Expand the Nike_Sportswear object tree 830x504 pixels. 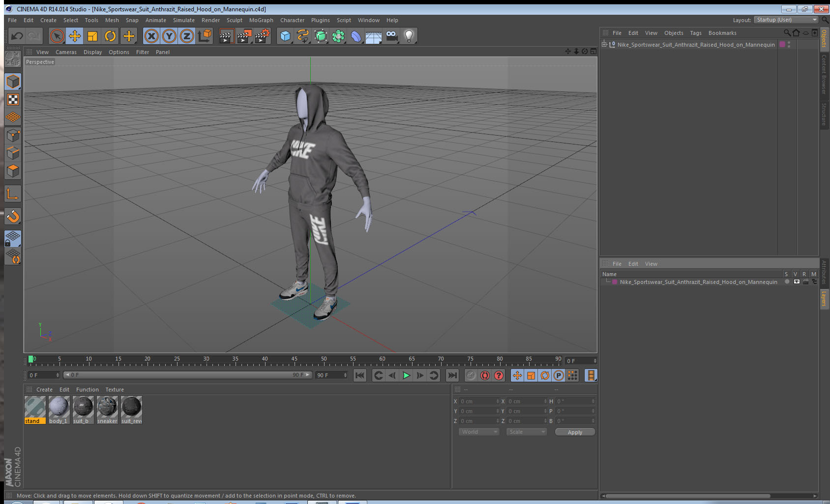605,44
